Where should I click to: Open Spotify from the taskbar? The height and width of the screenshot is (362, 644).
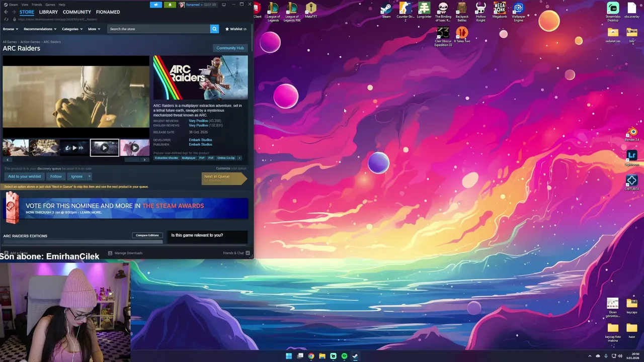coord(344,356)
